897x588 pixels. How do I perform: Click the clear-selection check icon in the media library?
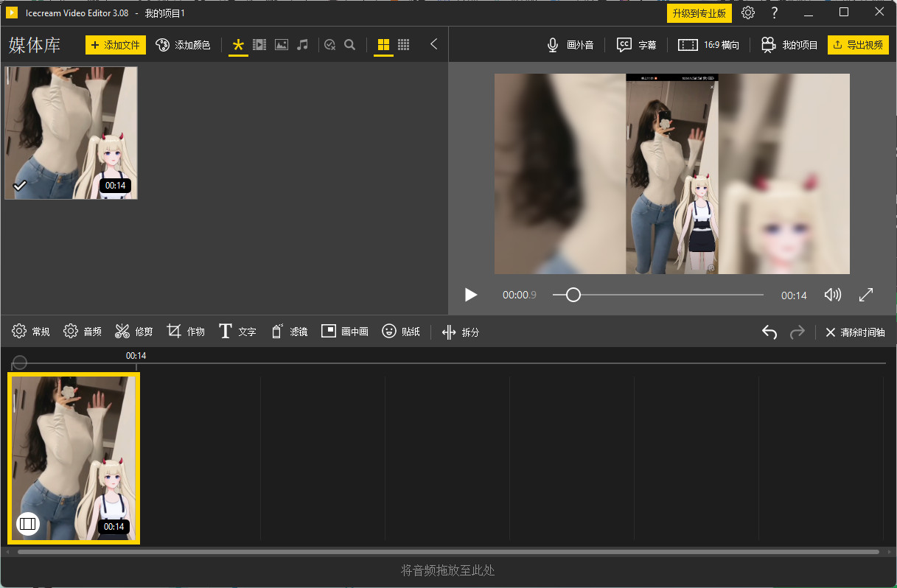pyautogui.click(x=330, y=45)
